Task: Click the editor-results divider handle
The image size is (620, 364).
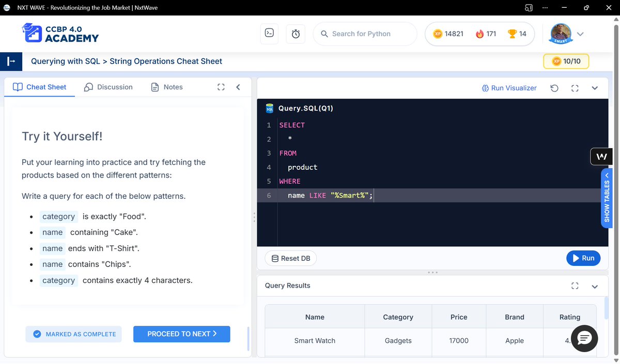Action: pyautogui.click(x=433, y=272)
